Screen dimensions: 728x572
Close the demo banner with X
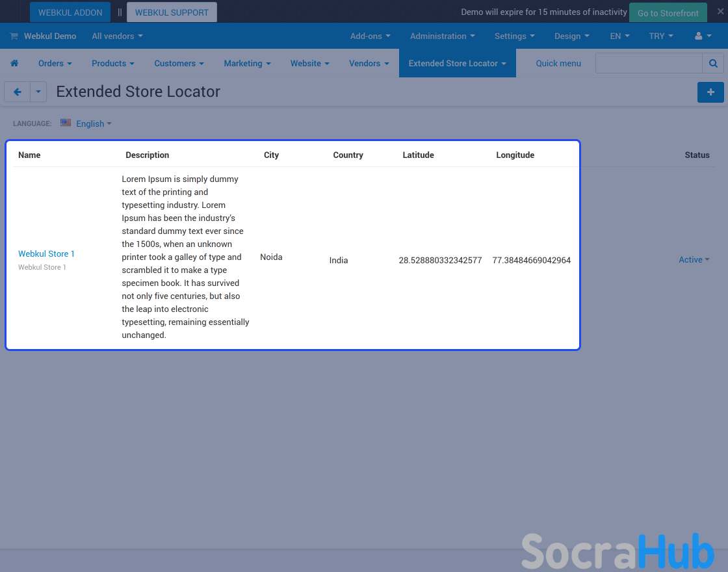[720, 11]
